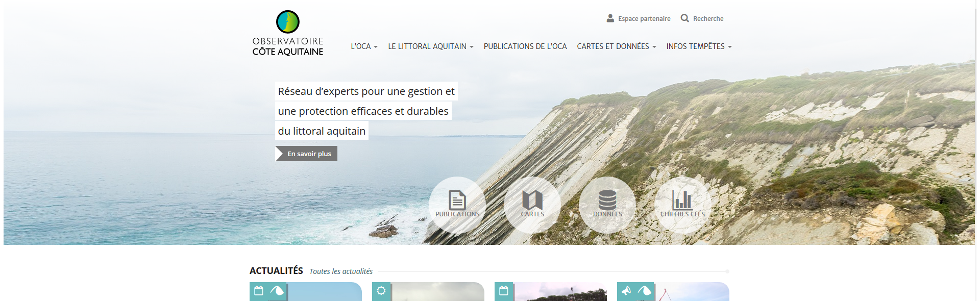Click the Actualités section heading
980x301 pixels.
coord(276,271)
